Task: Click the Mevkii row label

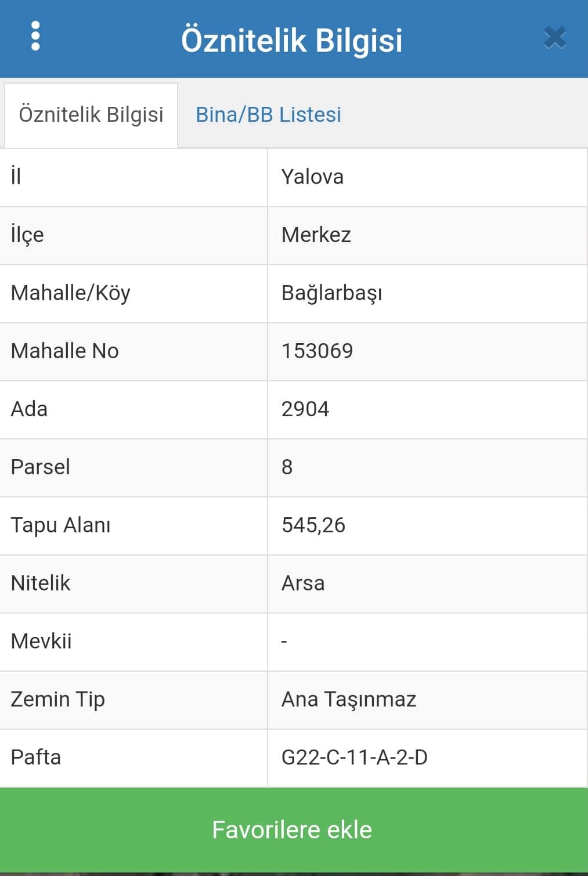Action: coord(41,641)
